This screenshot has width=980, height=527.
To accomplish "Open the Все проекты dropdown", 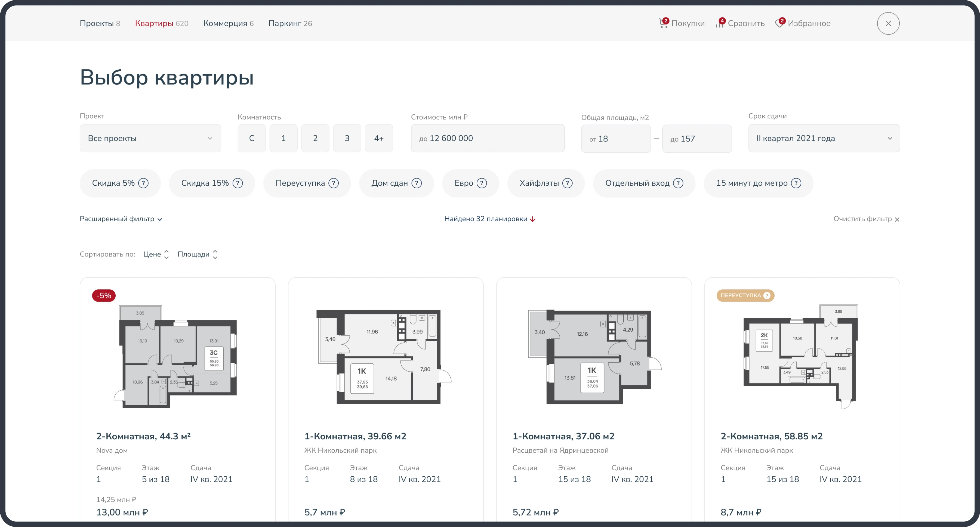I will [x=150, y=139].
